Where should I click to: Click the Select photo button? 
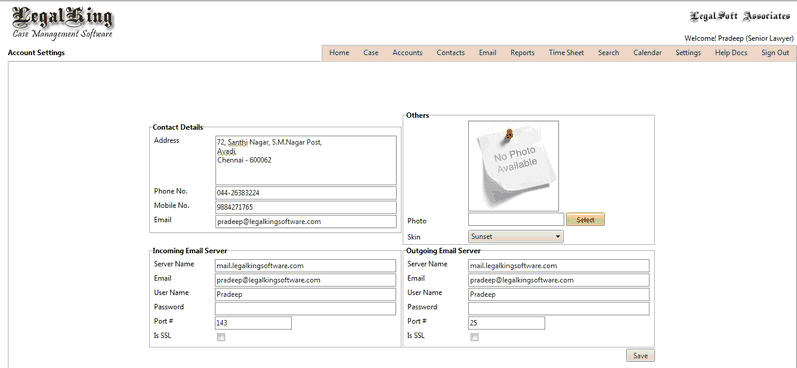585,220
